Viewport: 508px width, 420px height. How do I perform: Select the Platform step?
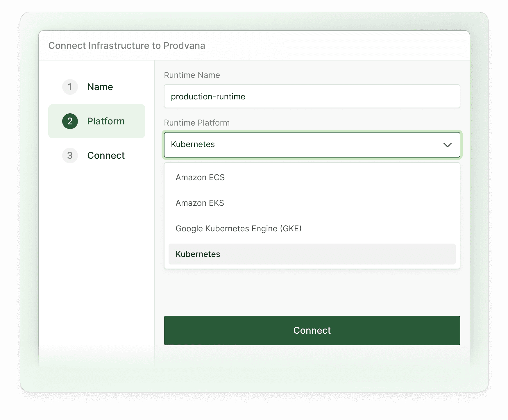pos(96,121)
